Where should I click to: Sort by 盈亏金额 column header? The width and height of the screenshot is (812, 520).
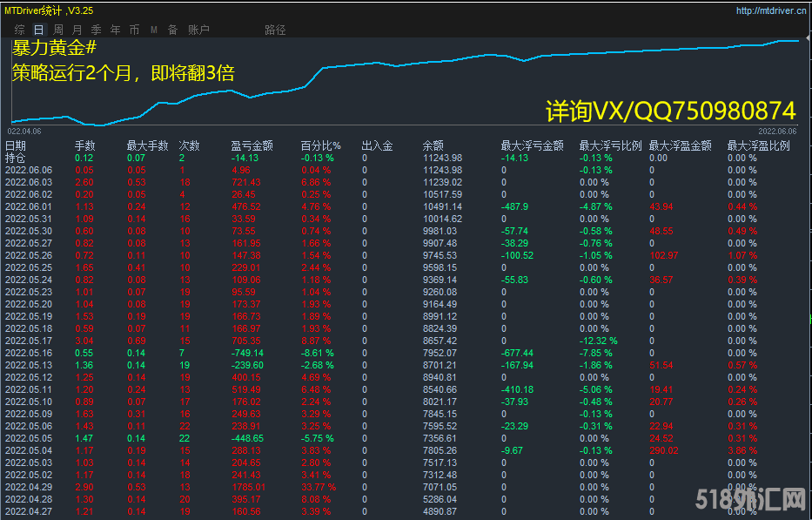252,146
